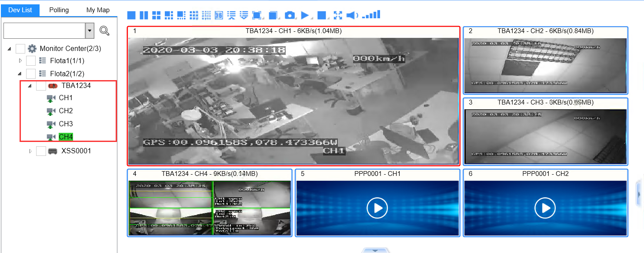Image resolution: width=644 pixels, height=253 pixels.
Task: Start all videos with toolbar play icon
Action: click(305, 15)
